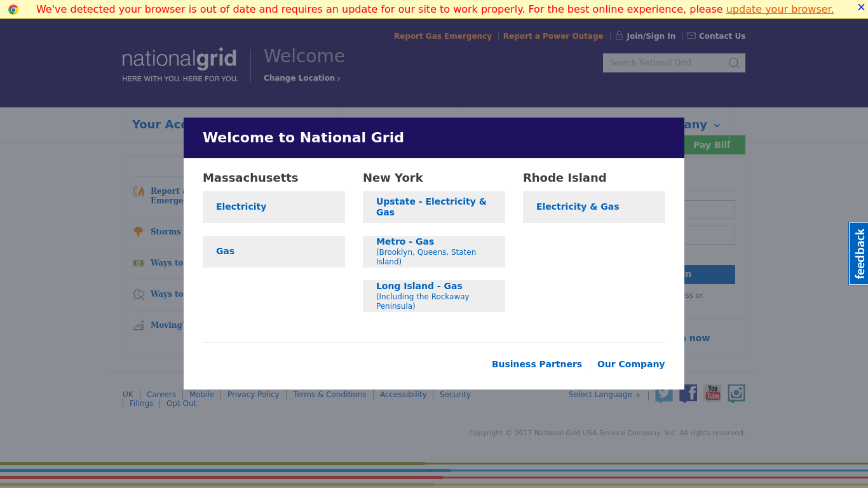Open the Facebook social icon
Image resolution: width=868 pixels, height=488 pixels.
(688, 394)
